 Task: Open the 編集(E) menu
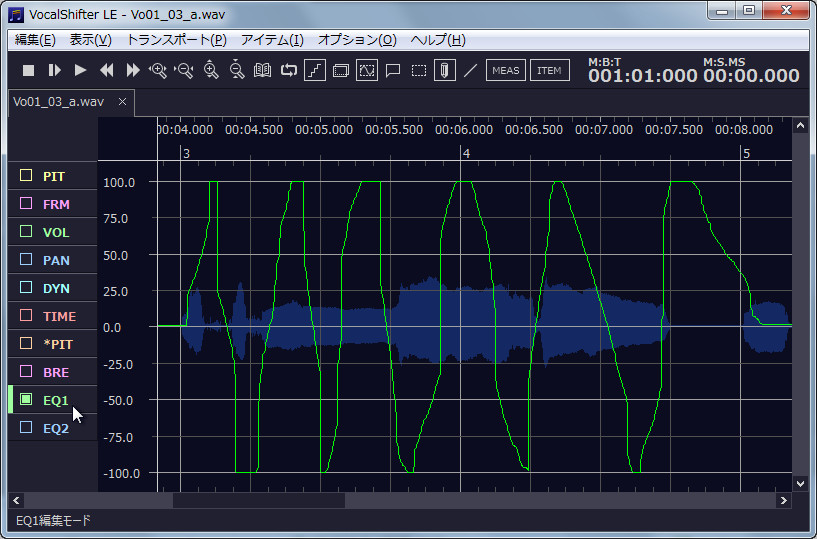pos(35,40)
